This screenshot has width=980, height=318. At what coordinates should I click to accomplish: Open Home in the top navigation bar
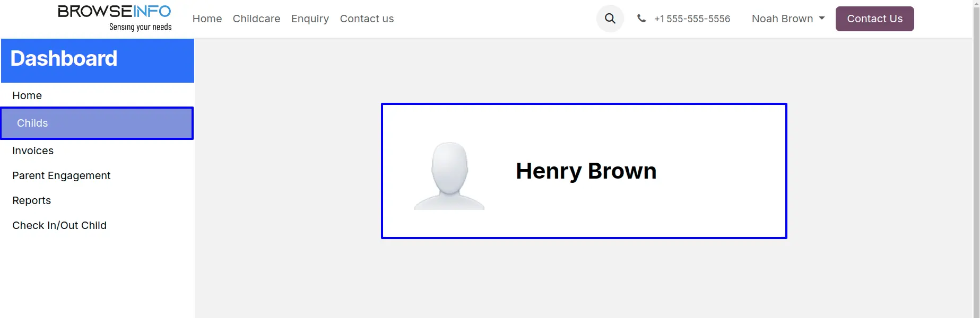[x=207, y=19]
